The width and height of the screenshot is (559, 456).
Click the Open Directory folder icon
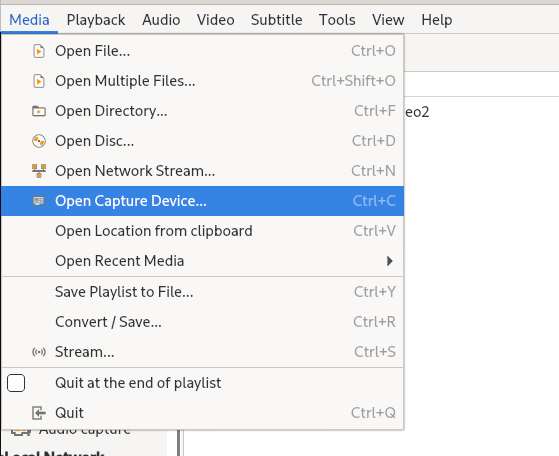coord(39,111)
